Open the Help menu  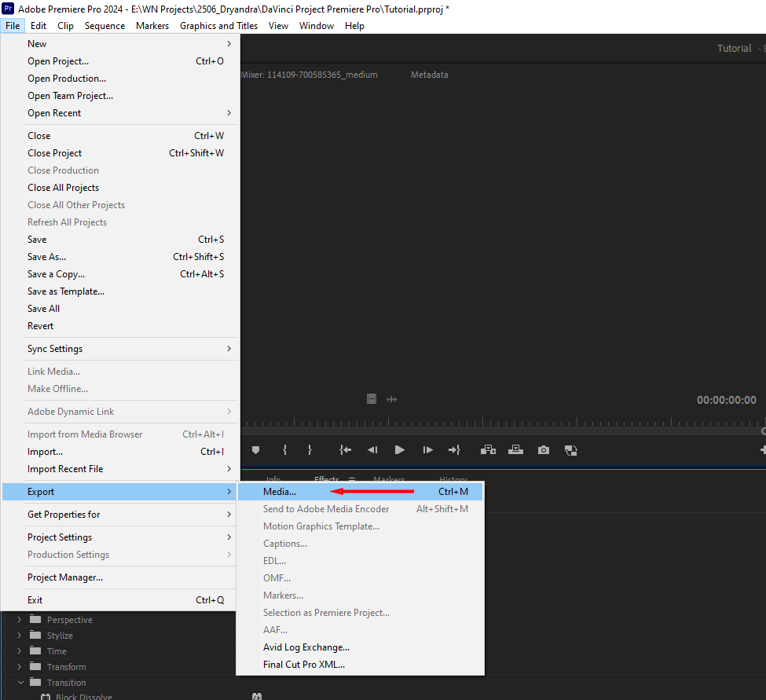[354, 26]
